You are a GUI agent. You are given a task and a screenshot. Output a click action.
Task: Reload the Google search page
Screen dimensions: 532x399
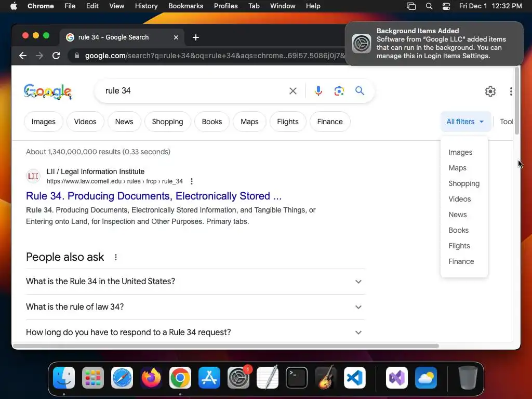pyautogui.click(x=56, y=56)
